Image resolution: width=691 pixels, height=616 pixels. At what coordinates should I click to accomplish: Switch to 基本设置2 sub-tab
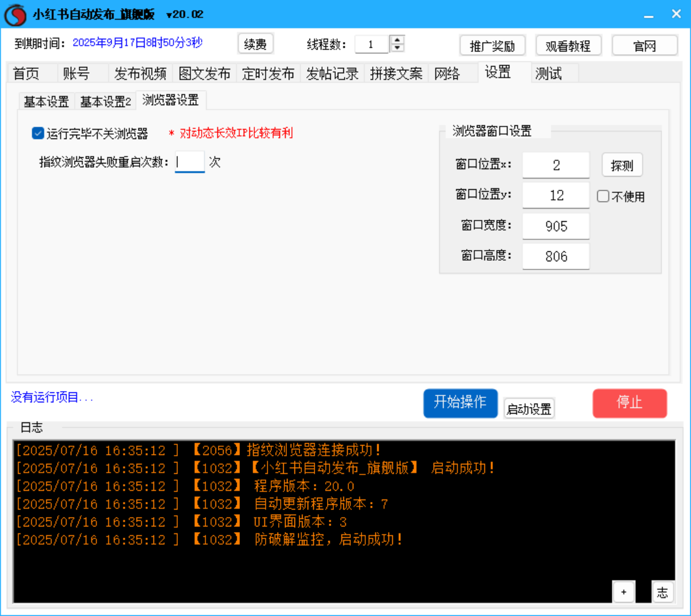click(105, 102)
